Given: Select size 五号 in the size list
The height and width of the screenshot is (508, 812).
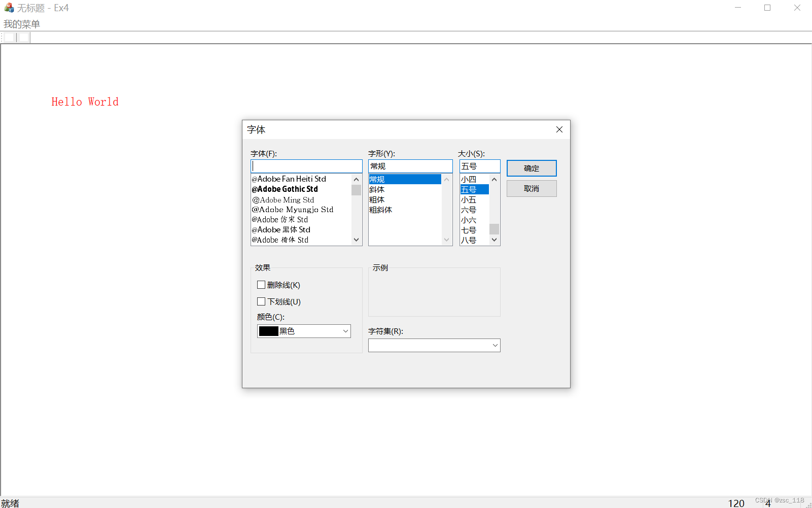Looking at the screenshot, I should [x=474, y=189].
